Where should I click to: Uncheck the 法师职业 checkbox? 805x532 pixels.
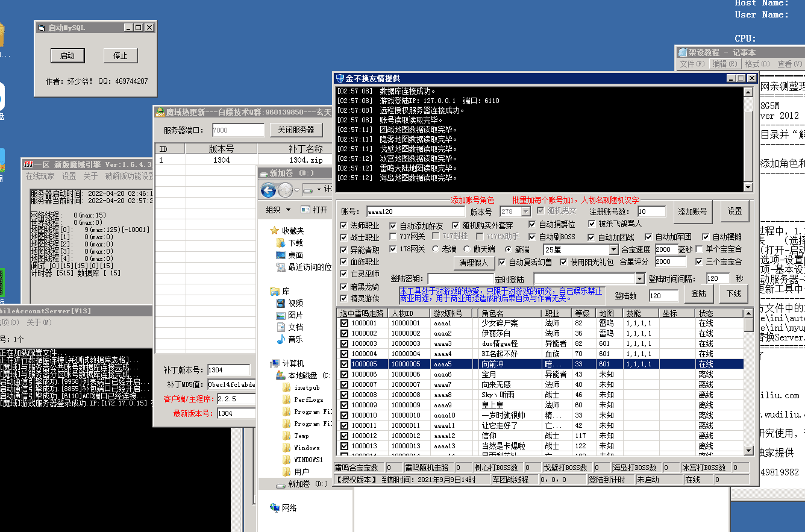(344, 226)
